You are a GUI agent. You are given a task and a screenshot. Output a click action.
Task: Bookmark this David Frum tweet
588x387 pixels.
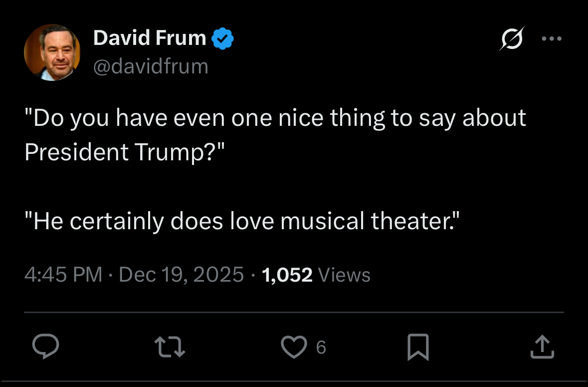coord(418,348)
